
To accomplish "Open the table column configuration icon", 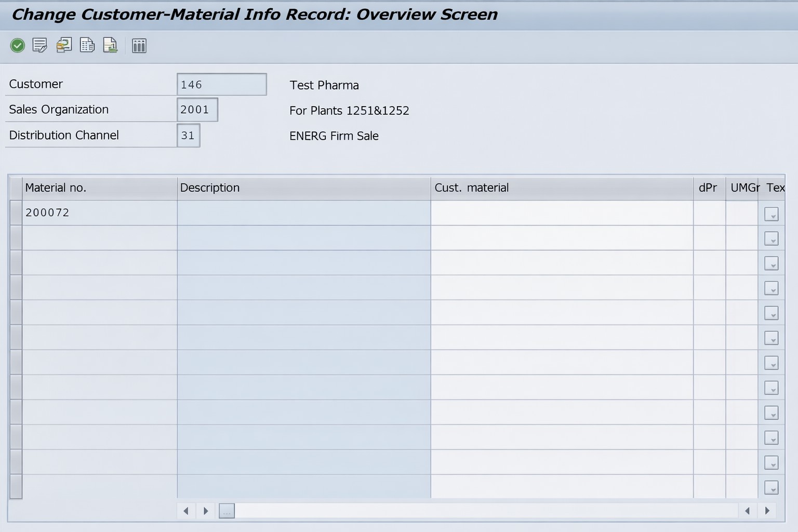I will (139, 46).
